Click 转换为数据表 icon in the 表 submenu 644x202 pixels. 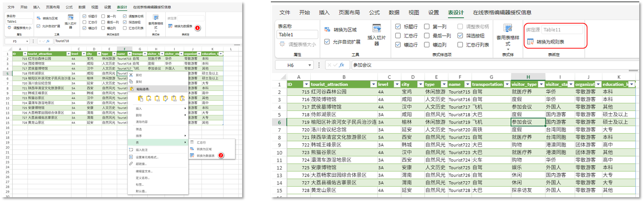click(192, 156)
